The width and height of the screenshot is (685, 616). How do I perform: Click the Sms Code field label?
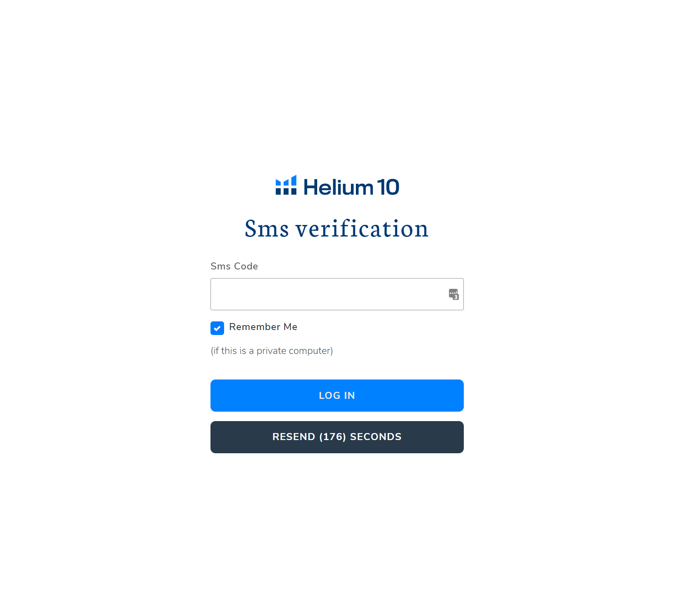click(234, 266)
